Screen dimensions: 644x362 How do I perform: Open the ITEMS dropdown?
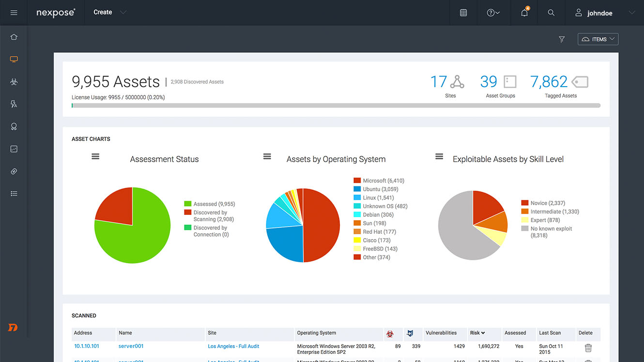[x=598, y=39]
